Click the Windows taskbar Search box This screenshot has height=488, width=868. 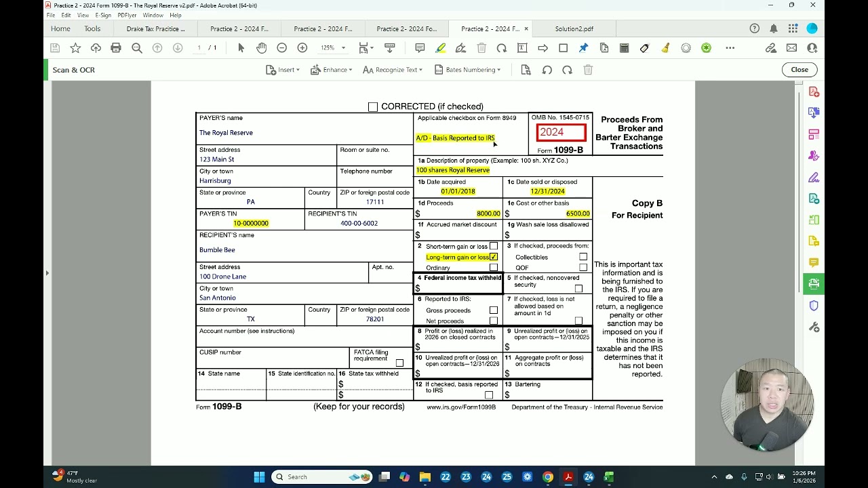click(322, 477)
